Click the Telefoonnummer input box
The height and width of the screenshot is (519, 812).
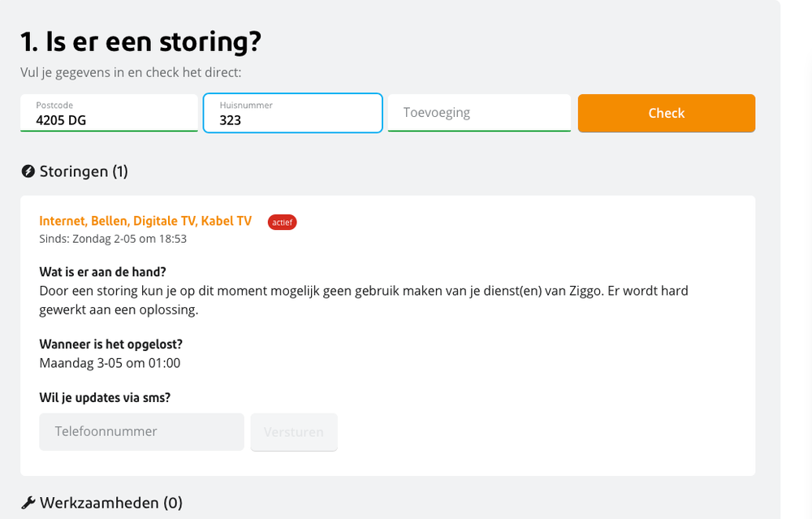(141, 431)
